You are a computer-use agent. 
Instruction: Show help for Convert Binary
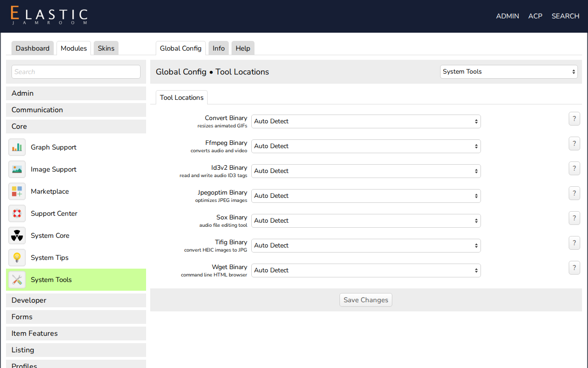coord(574,119)
